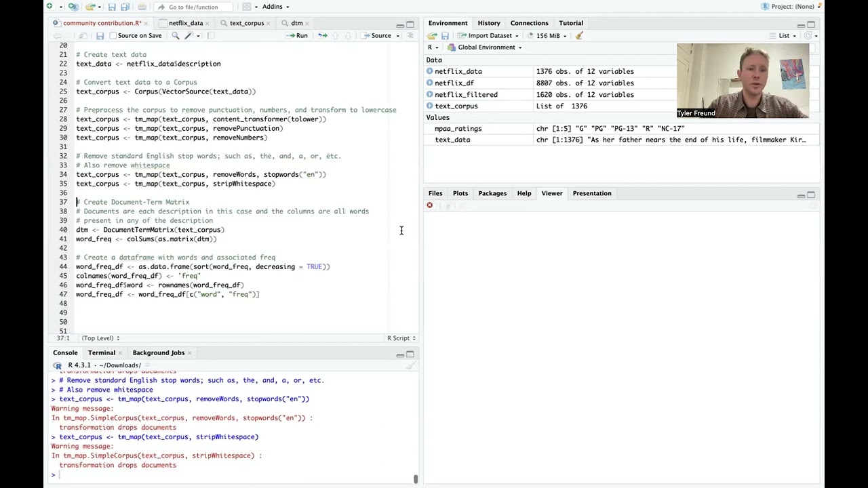Click the console vertical scrollbar thumb

416,479
